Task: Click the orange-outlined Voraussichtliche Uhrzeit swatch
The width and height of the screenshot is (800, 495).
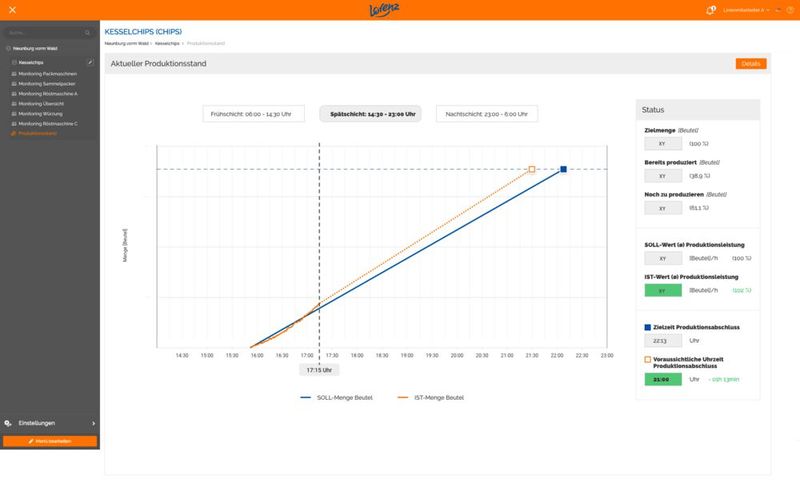Action: tap(647, 359)
